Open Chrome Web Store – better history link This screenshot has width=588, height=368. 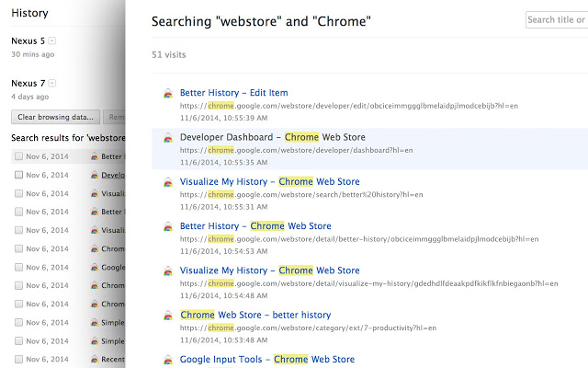pos(255,315)
